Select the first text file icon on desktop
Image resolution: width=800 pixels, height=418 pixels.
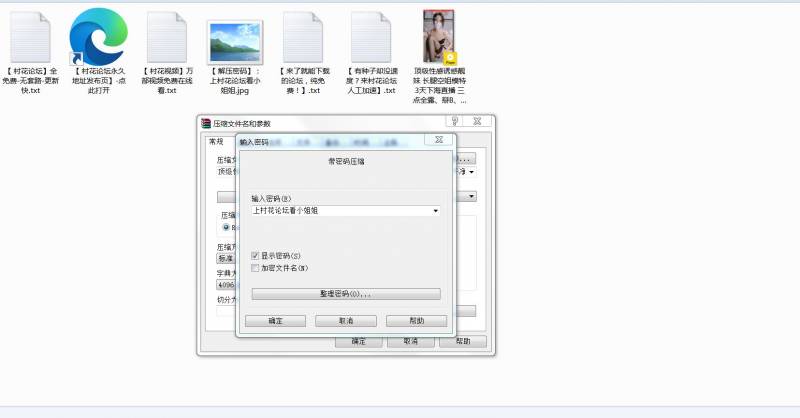[x=30, y=38]
